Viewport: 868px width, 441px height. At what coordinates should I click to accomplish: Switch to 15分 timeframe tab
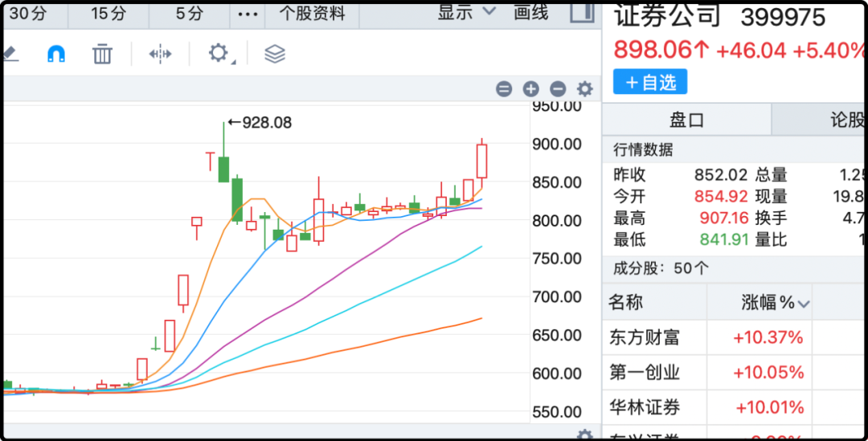[x=108, y=14]
